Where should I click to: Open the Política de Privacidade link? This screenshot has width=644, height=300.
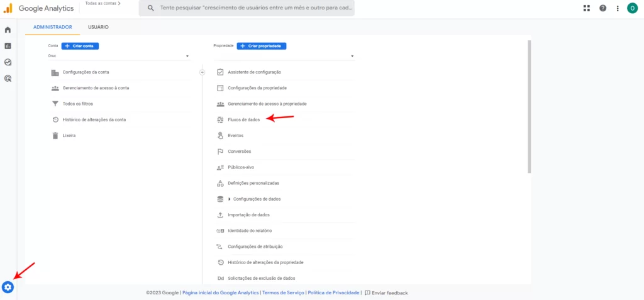(333, 293)
